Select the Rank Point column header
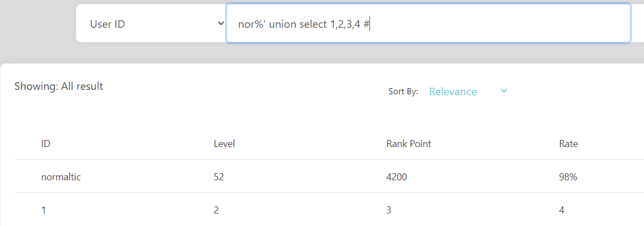Image resolution: width=644 pixels, height=226 pixels. [409, 144]
